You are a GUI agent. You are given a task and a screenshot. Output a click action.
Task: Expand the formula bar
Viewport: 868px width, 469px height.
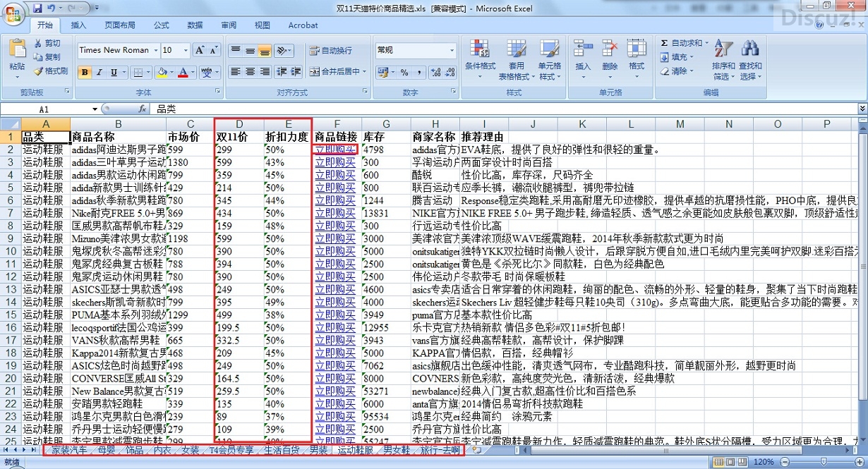click(862, 109)
